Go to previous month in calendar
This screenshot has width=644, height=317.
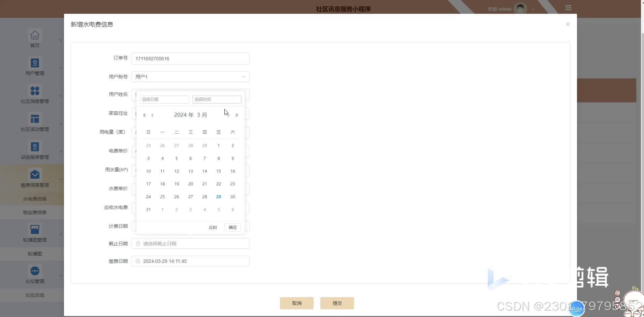153,115
